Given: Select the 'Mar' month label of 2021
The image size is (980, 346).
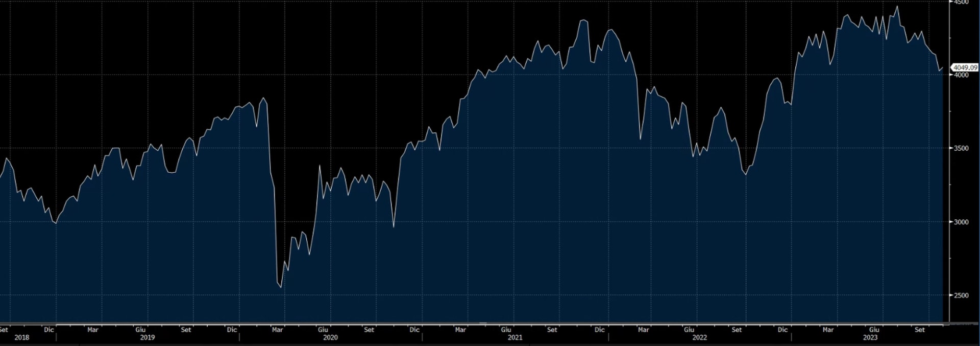Looking at the screenshot, I should [x=460, y=330].
